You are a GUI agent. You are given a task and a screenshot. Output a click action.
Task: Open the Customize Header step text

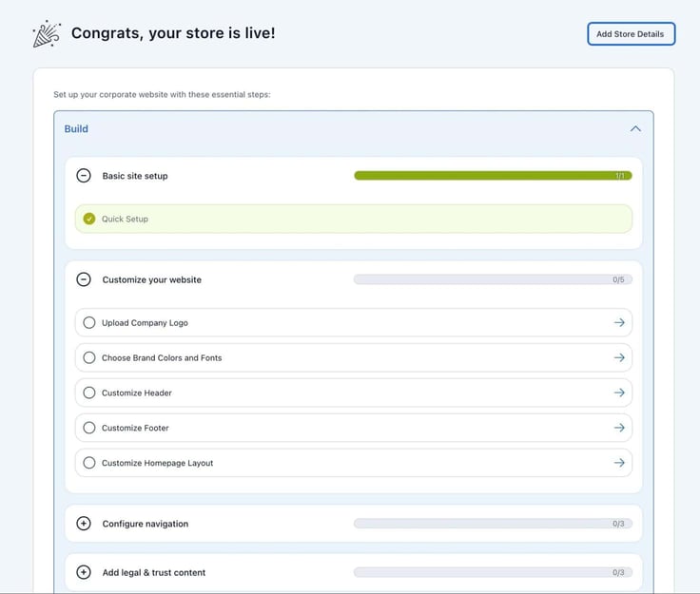[x=137, y=393]
